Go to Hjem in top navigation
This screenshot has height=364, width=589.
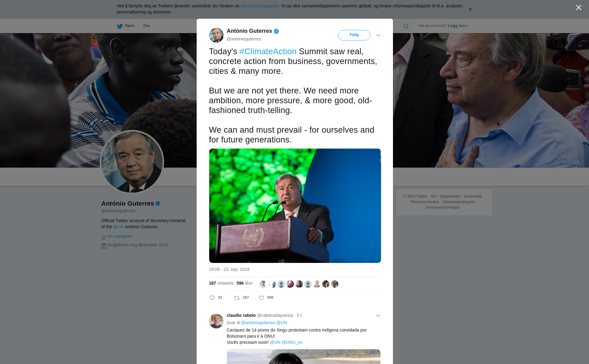click(x=130, y=26)
